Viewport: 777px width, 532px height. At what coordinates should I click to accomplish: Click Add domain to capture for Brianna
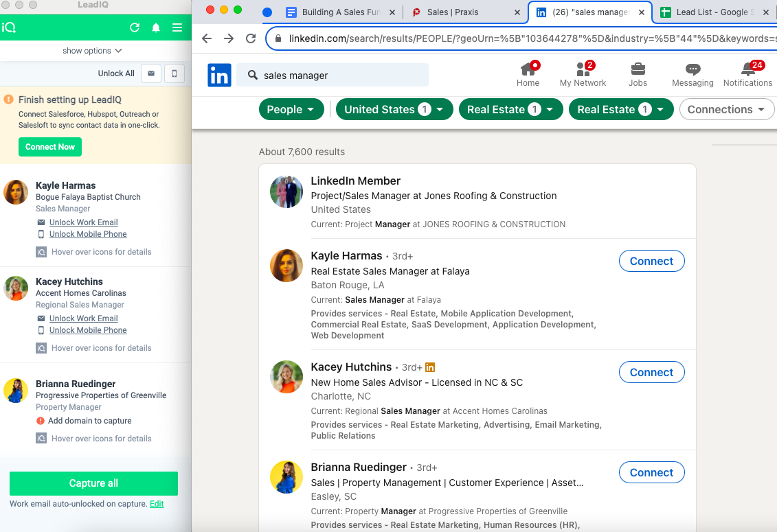click(90, 421)
